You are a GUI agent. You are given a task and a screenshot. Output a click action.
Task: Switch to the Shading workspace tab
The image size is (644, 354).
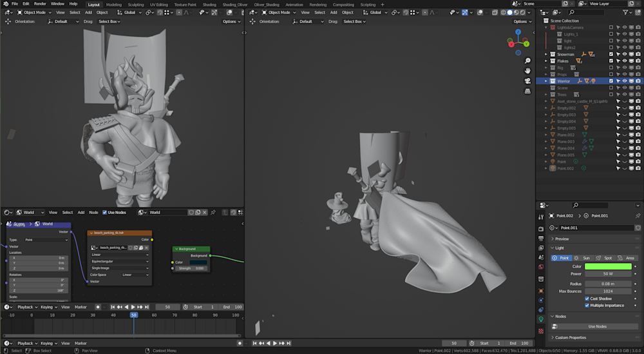point(209,5)
